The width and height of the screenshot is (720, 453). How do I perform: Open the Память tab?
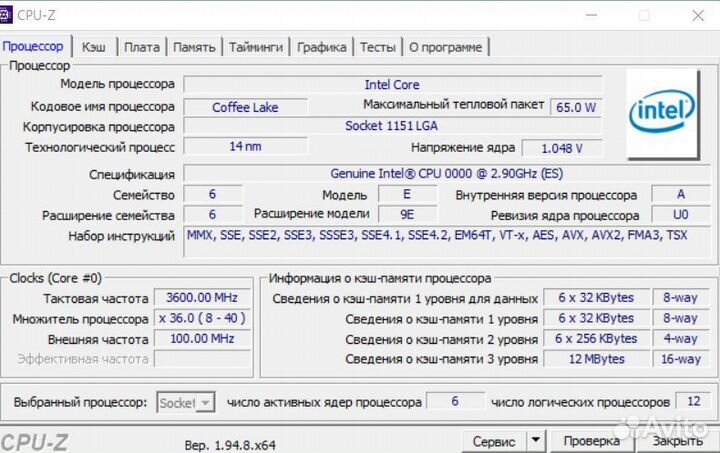pos(194,47)
